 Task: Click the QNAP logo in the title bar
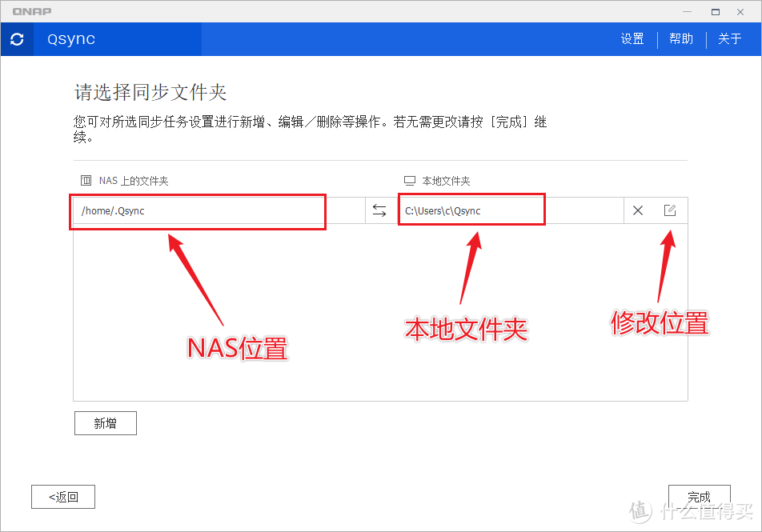coord(30,11)
